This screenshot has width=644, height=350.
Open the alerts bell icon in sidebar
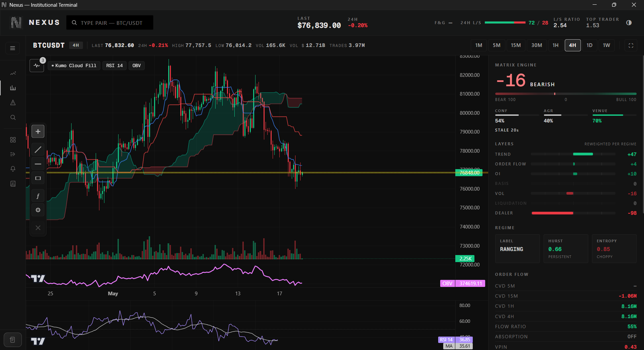(13, 169)
